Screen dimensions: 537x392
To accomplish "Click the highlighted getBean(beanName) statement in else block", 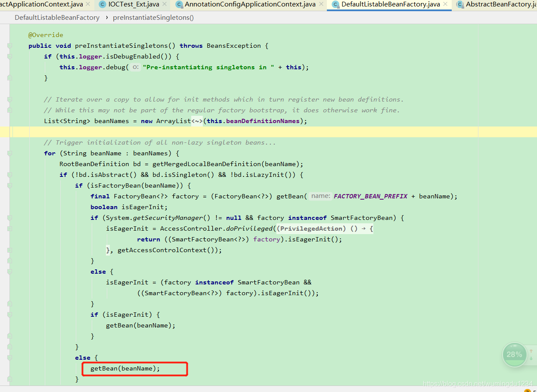I will coord(125,368).
